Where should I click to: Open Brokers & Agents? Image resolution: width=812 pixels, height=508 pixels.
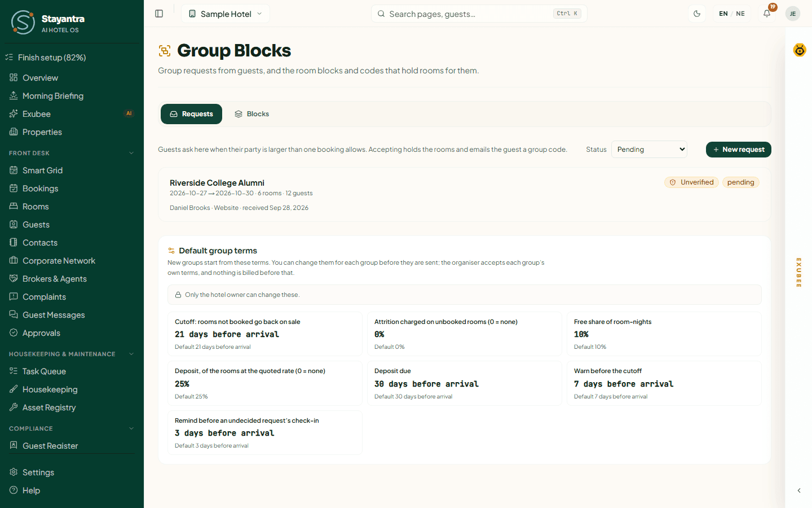click(72, 279)
